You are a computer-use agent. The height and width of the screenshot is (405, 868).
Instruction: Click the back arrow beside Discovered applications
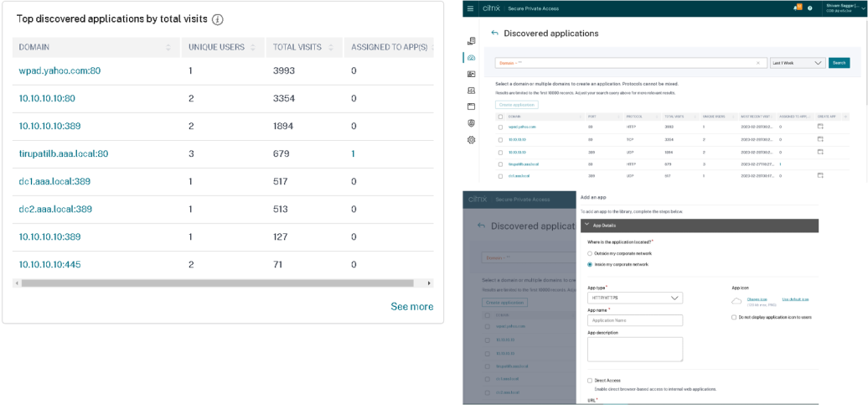pyautogui.click(x=494, y=34)
